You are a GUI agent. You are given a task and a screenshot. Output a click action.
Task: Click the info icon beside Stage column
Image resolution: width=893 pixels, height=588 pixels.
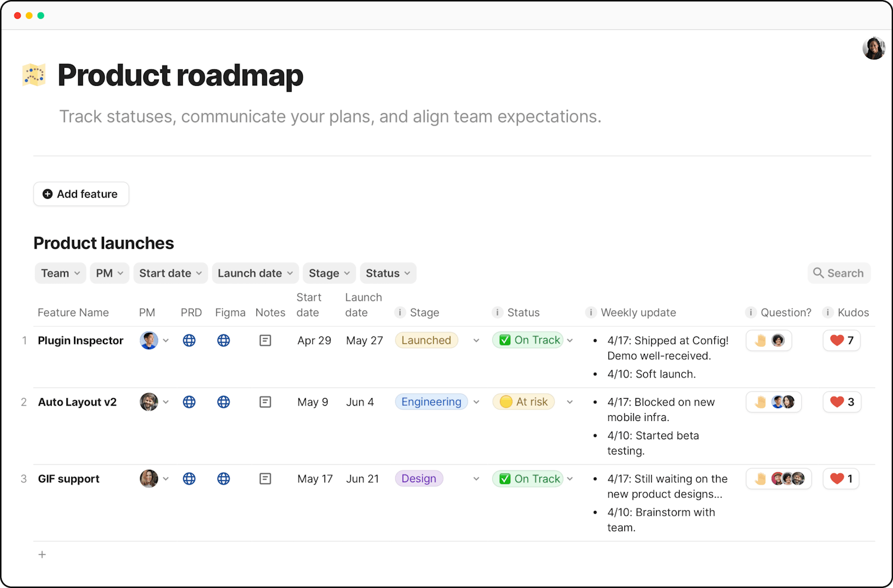[400, 313]
